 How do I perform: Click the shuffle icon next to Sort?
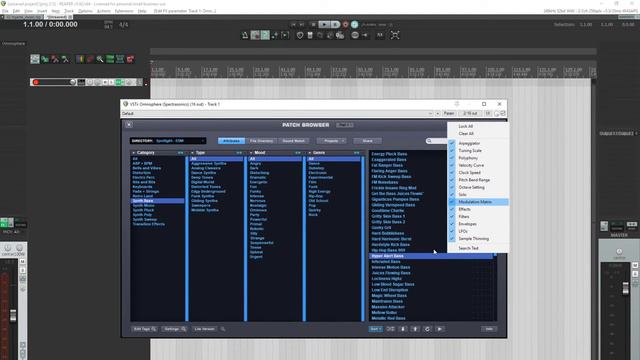[391, 329]
